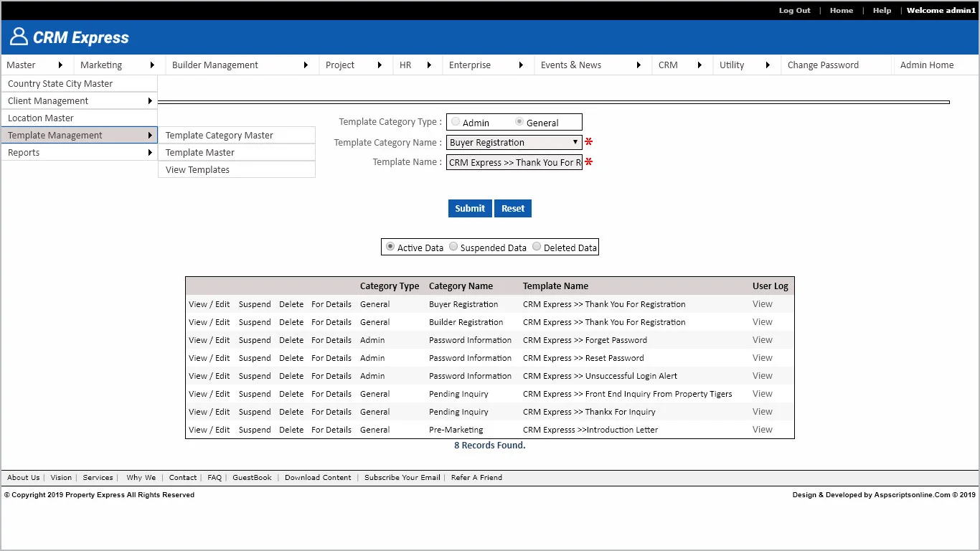Viewport: 980px width, 551px height.
Task: Open Services footer link
Action: pyautogui.click(x=98, y=477)
